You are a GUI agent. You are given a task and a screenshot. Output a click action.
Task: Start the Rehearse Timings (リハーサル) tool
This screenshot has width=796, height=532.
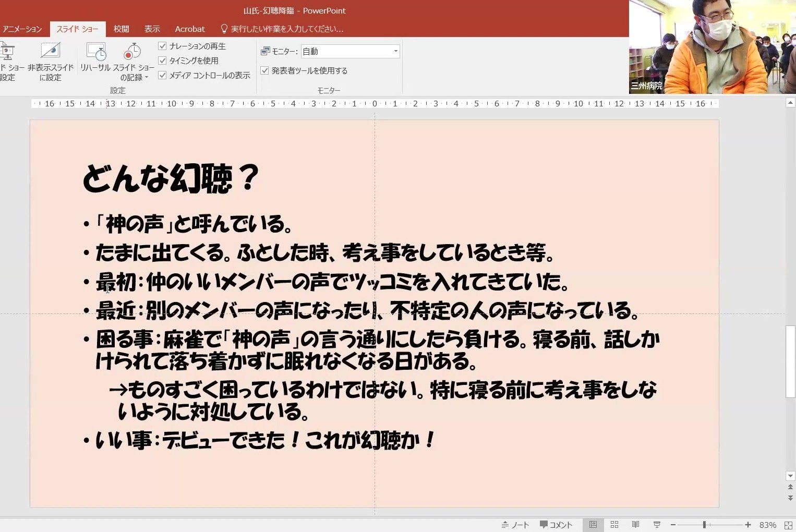coord(95,52)
